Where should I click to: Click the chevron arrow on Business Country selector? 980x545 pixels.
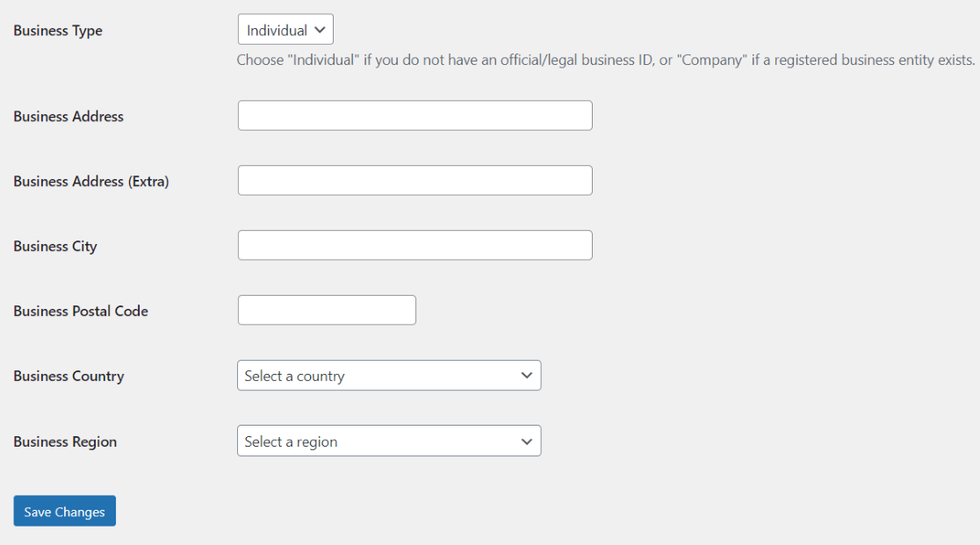pyautogui.click(x=527, y=375)
